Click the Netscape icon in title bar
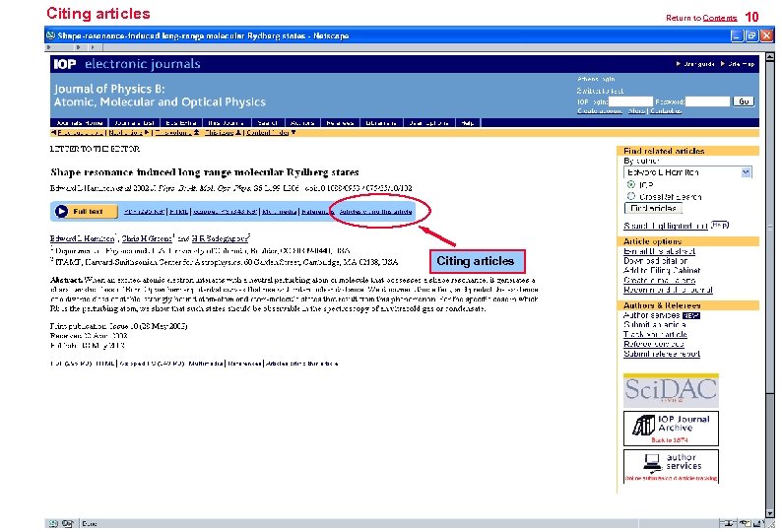Screen dimensions: 782x532 coord(50,35)
